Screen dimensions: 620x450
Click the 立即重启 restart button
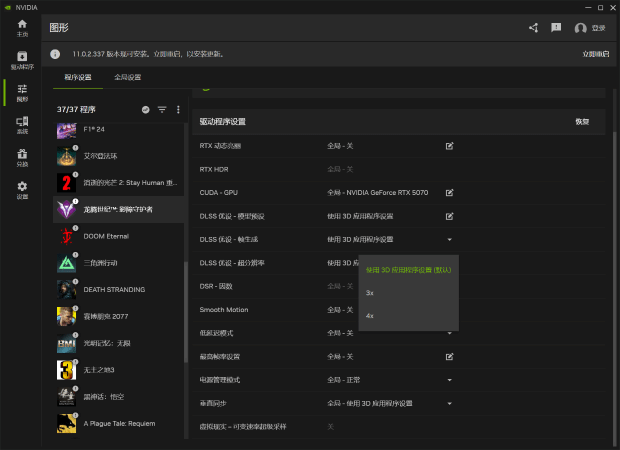click(x=595, y=54)
